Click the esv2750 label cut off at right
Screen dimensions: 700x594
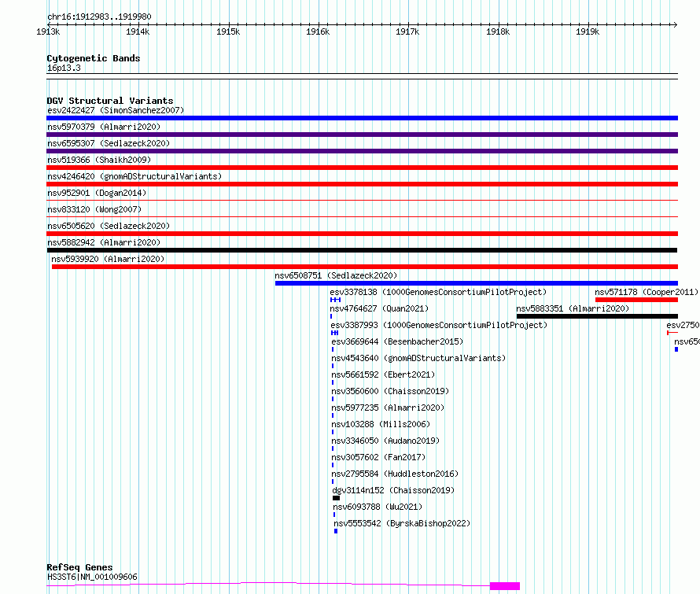683,325
